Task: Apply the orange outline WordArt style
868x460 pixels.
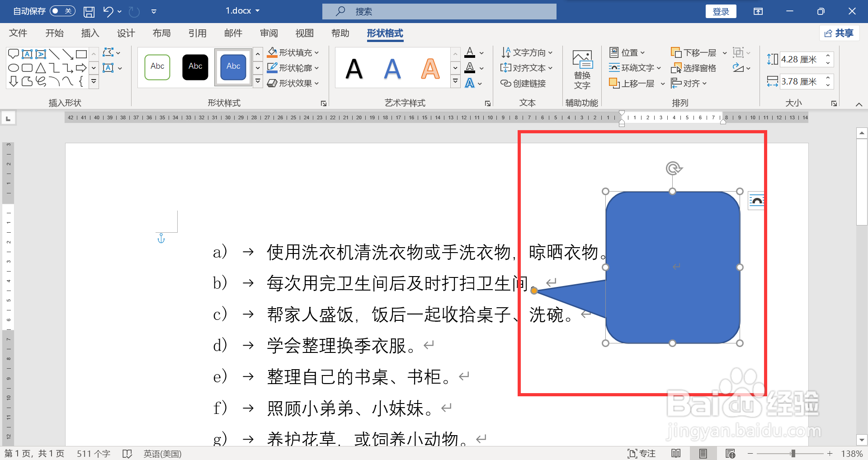Action: click(x=430, y=69)
